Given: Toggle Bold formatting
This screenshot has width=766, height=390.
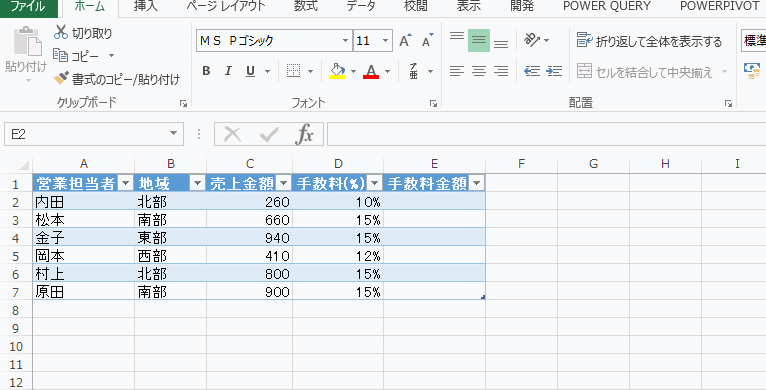Looking at the screenshot, I should coord(206,71).
